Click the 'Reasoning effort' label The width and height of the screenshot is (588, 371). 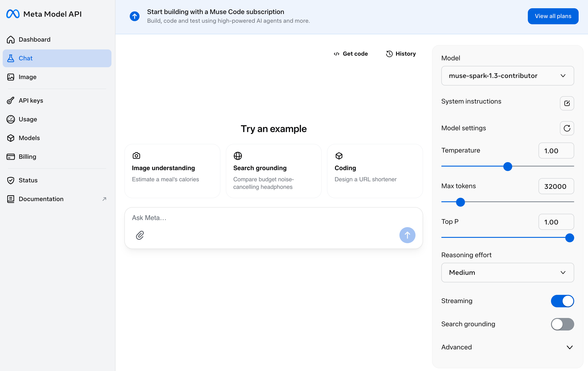466,255
